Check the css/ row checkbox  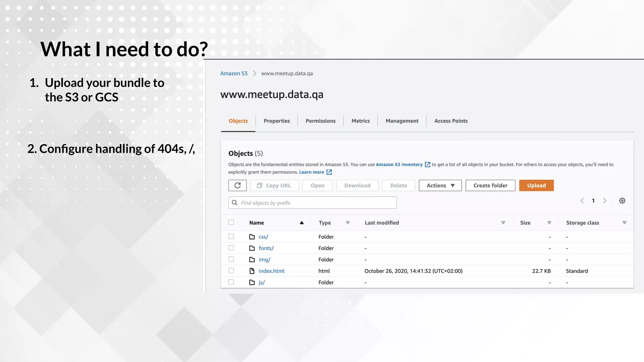coord(231,236)
